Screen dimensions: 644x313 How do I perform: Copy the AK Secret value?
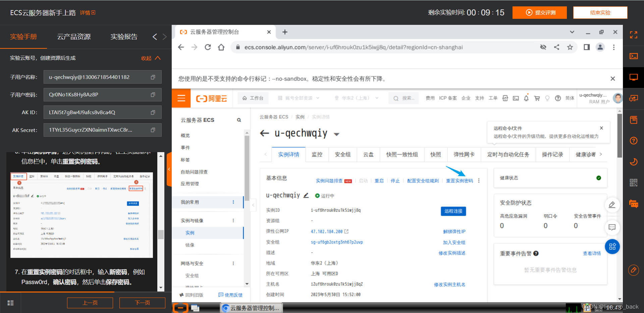(153, 130)
